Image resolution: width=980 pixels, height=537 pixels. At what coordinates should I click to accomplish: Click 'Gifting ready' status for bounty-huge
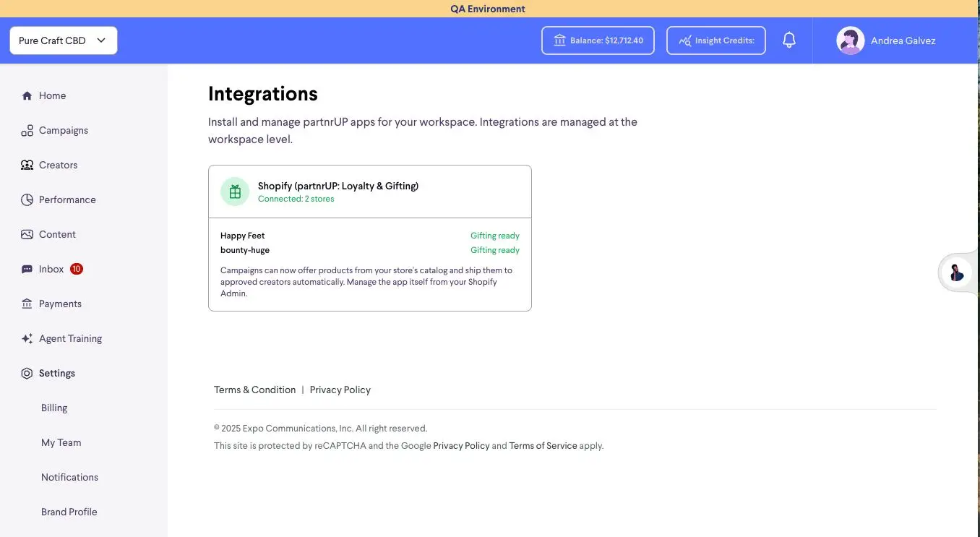495,250
